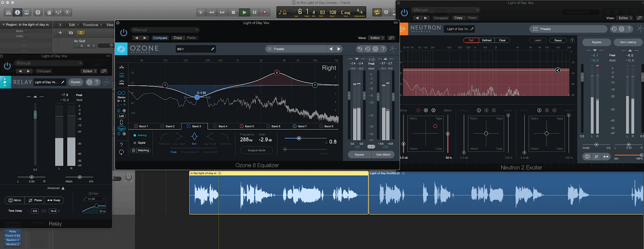Adjust Relay Width slider handle
Image resolution: width=644 pixels, height=249 pixels.
pyautogui.click(x=79, y=177)
